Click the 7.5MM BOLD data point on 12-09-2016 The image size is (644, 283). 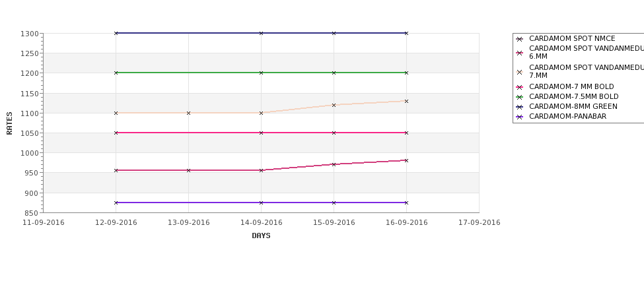(x=116, y=73)
